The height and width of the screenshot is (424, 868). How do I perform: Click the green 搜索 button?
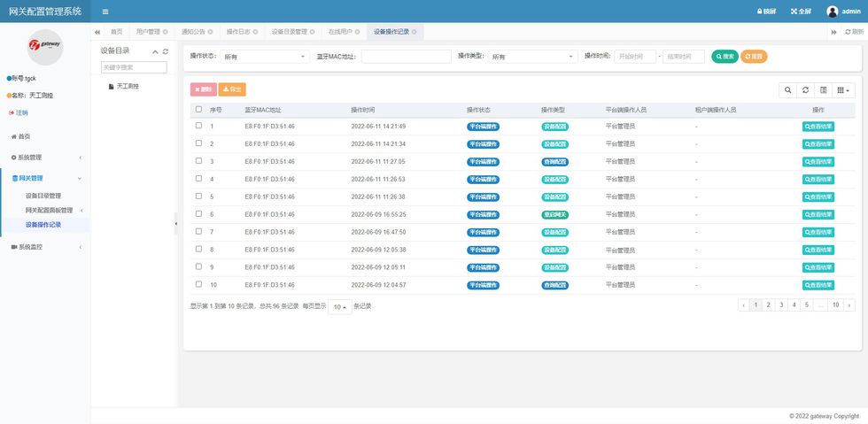tap(724, 57)
